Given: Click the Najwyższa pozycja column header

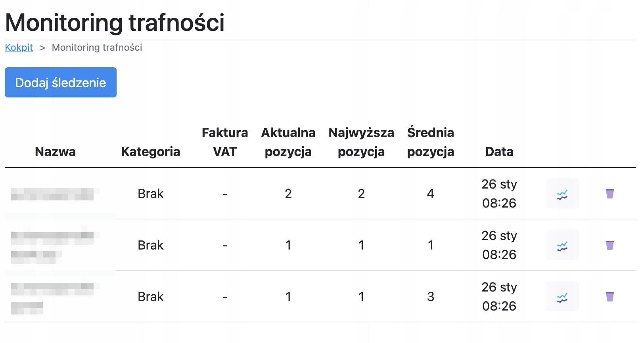Looking at the screenshot, I should pyautogui.click(x=361, y=142).
